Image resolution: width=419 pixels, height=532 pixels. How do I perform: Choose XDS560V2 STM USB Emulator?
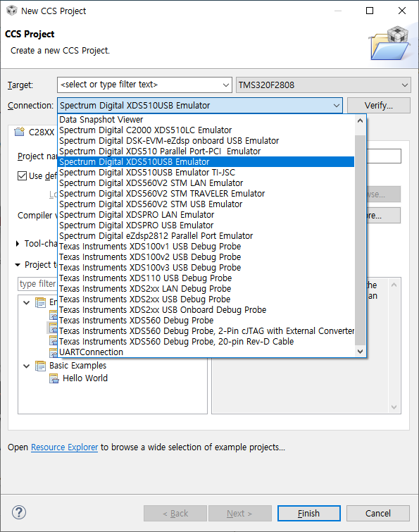[x=206, y=204]
